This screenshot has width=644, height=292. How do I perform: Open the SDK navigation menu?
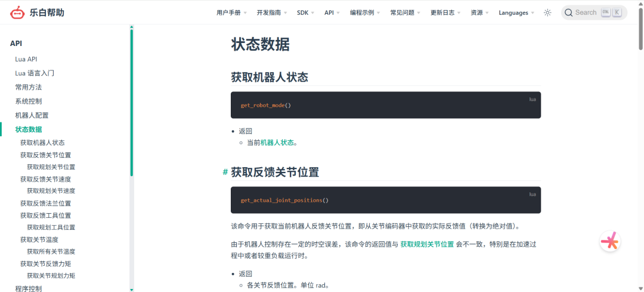pyautogui.click(x=306, y=13)
